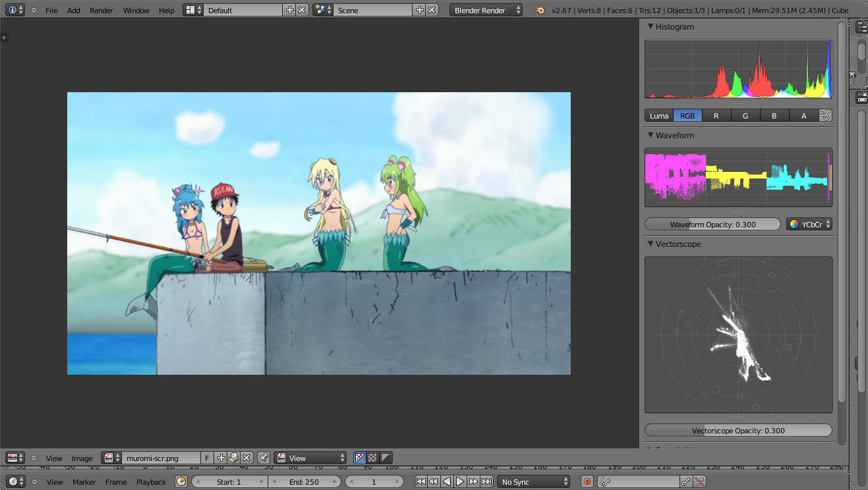Image resolution: width=868 pixels, height=490 pixels.
Task: Select G channel histogram mode
Action: (x=745, y=115)
